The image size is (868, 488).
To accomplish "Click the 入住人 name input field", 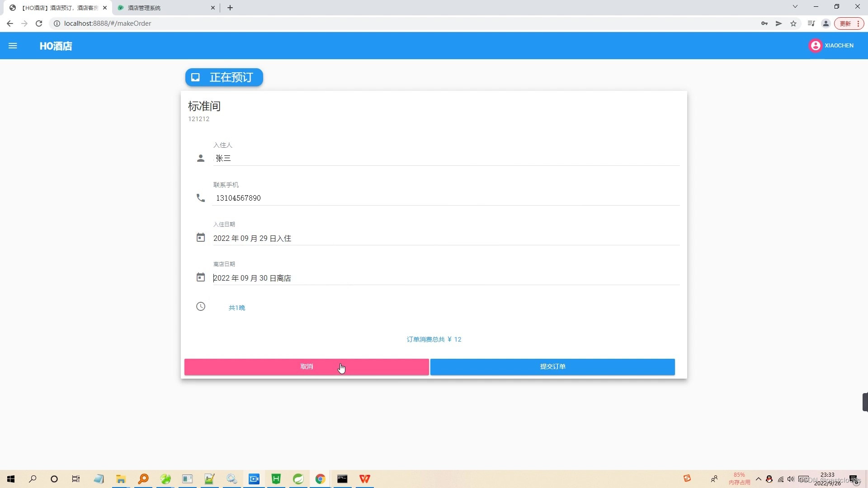I will click(x=445, y=158).
